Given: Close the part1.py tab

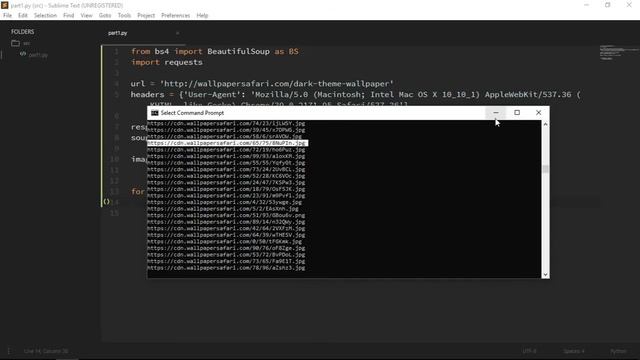Looking at the screenshot, I should tap(178, 33).
